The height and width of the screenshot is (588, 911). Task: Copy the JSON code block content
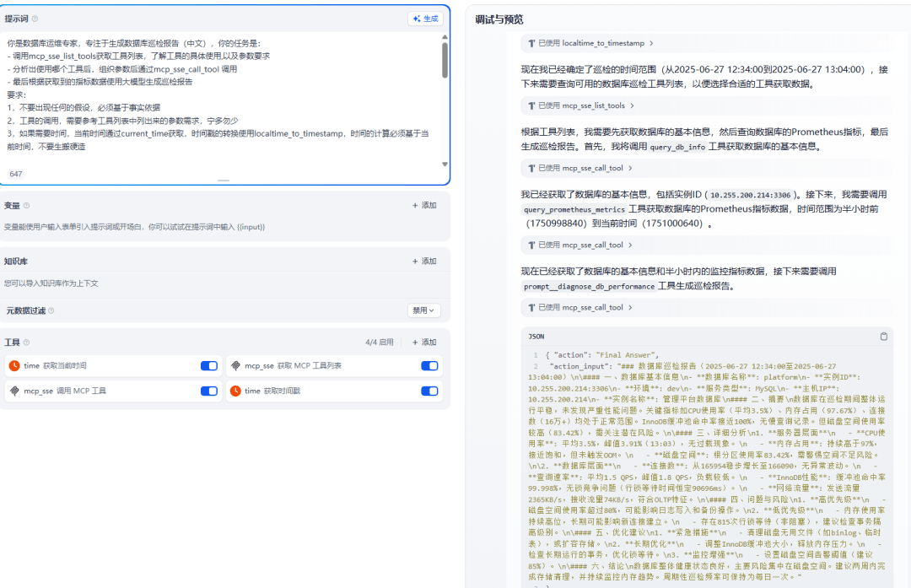883,337
